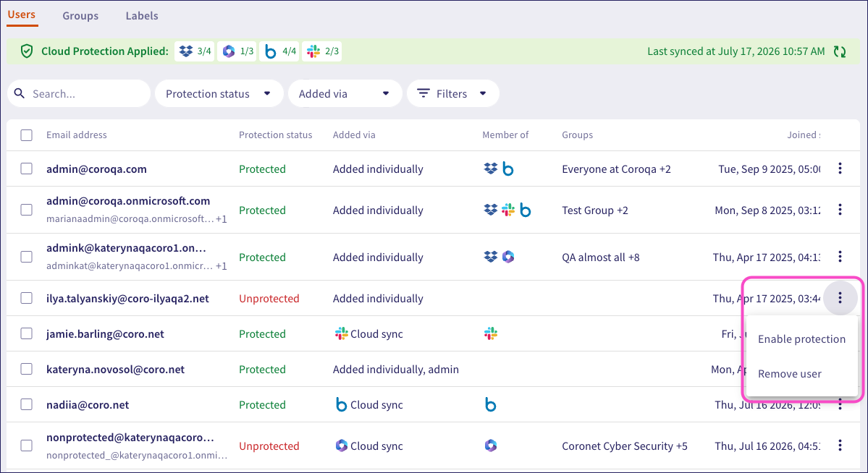Click Box icon in admin@coroqa.onmicrosoft.com row
The width and height of the screenshot is (868, 473).
click(526, 210)
